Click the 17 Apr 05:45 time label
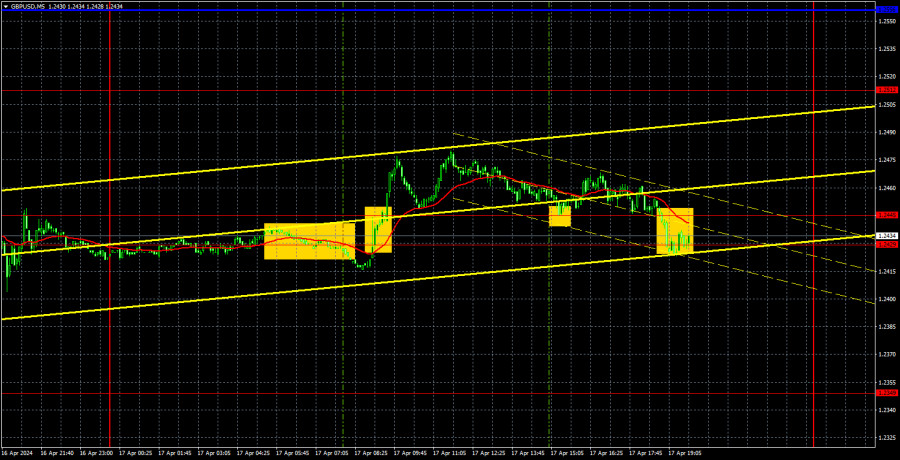Image resolution: width=900 pixels, height=460 pixels. pos(292,453)
